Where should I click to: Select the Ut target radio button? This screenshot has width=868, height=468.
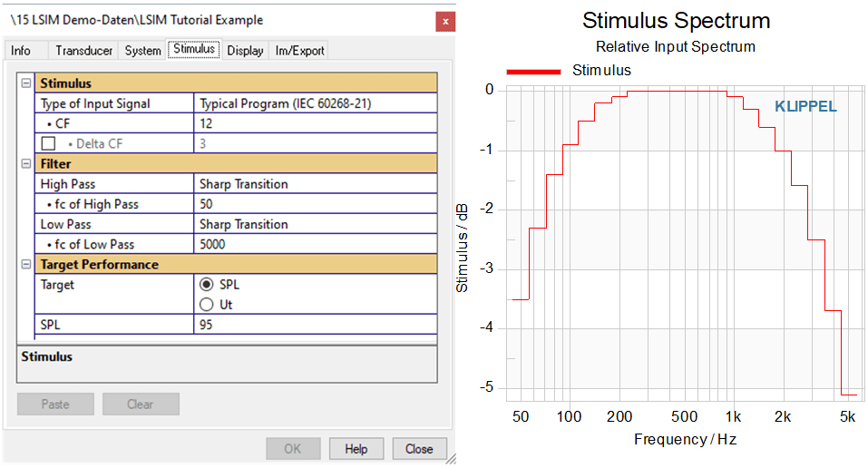click(x=207, y=305)
